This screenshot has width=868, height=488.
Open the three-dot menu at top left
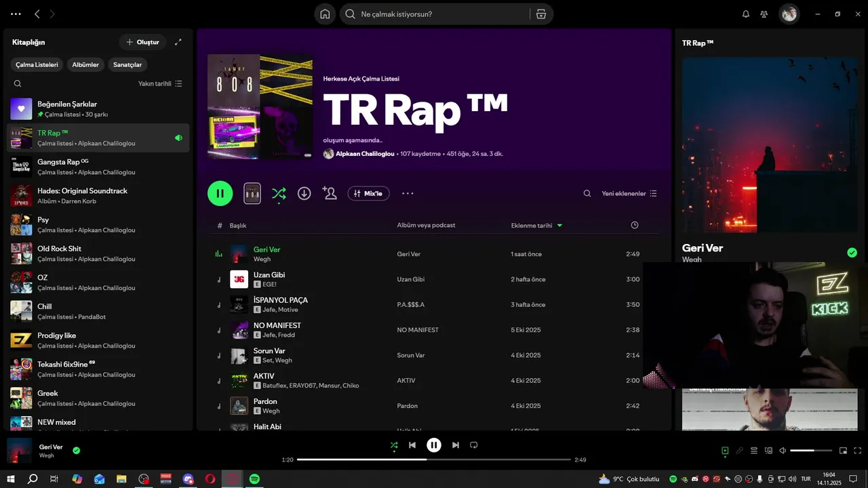click(16, 14)
